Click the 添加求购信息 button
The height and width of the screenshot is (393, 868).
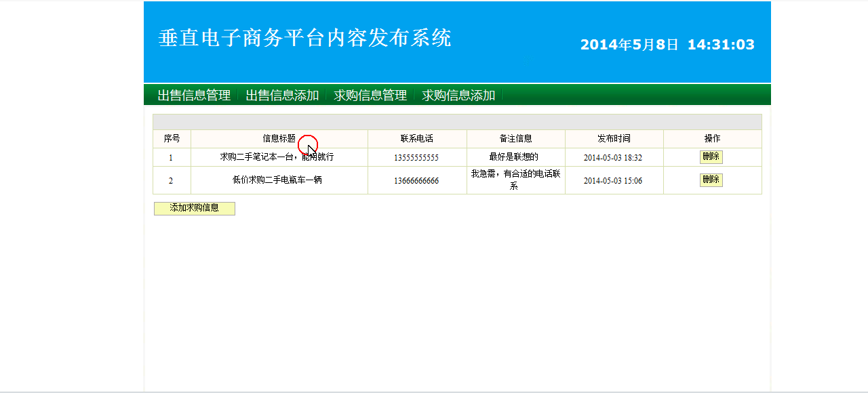click(x=195, y=208)
